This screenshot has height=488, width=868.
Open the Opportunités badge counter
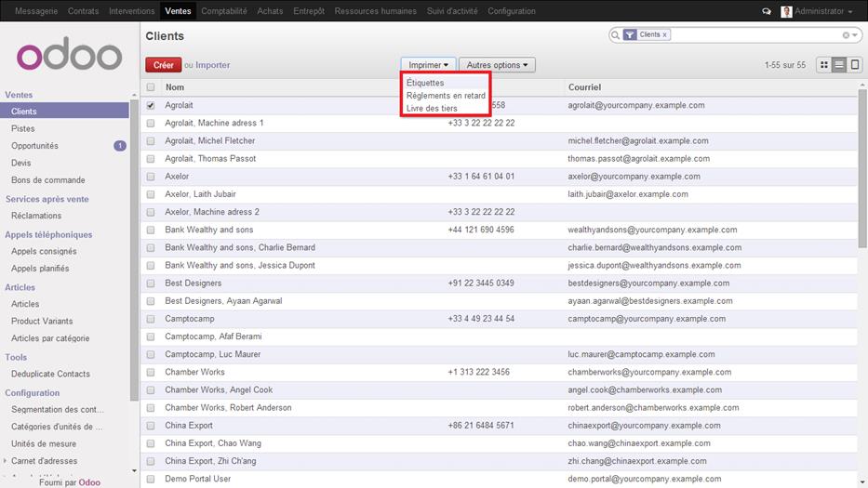tap(120, 146)
